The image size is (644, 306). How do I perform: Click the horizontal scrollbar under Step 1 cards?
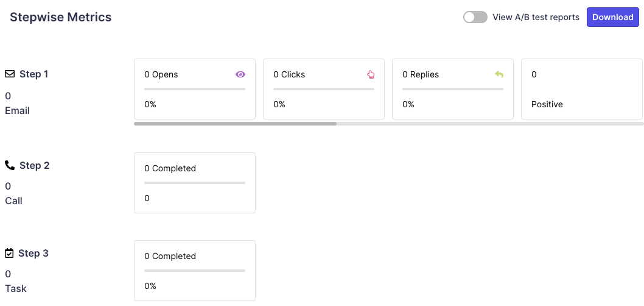point(235,124)
